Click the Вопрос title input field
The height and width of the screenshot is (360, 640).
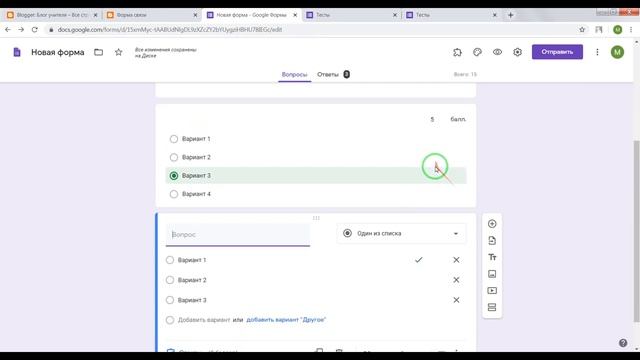[x=238, y=235]
